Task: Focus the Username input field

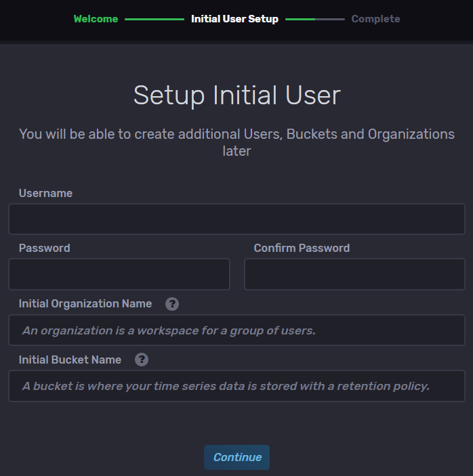Action: point(236,219)
